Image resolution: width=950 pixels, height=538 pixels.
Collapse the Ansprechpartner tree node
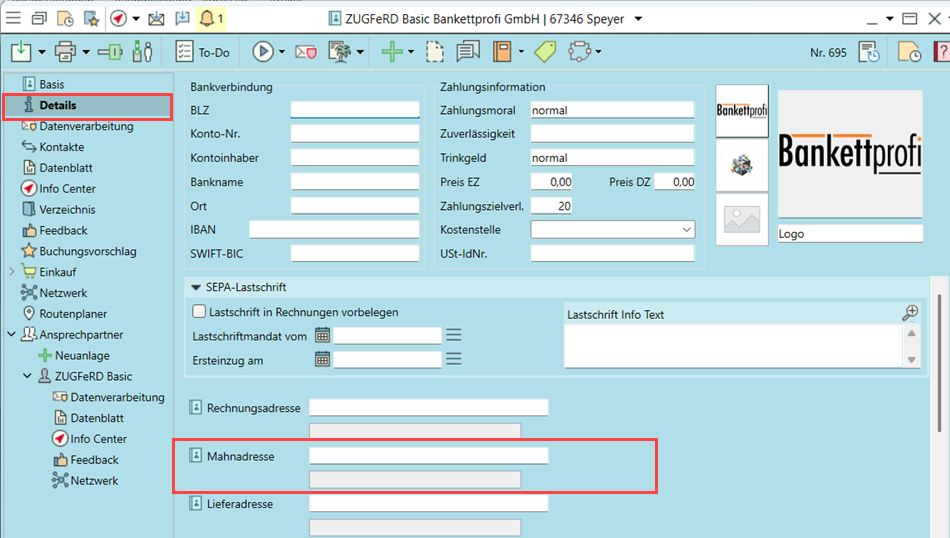pos(11,335)
